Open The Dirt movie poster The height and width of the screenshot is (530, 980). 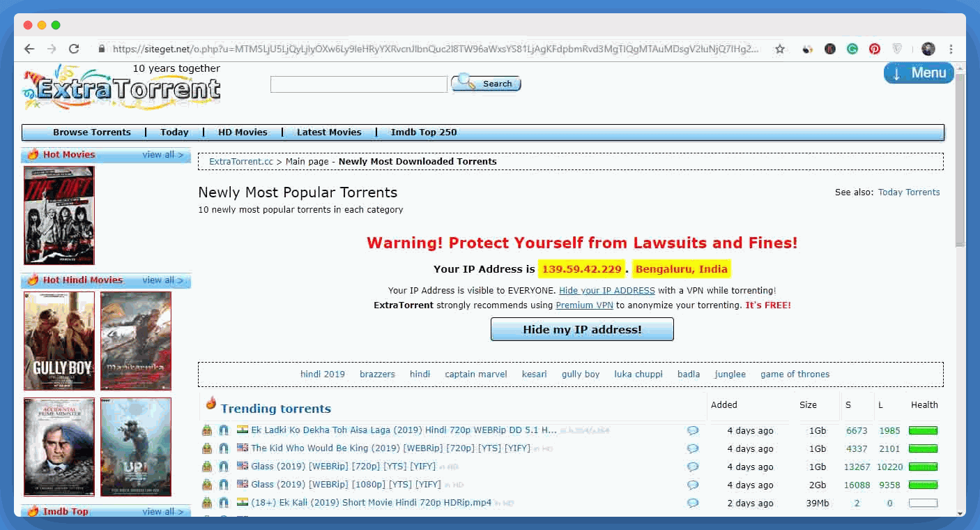[59, 215]
